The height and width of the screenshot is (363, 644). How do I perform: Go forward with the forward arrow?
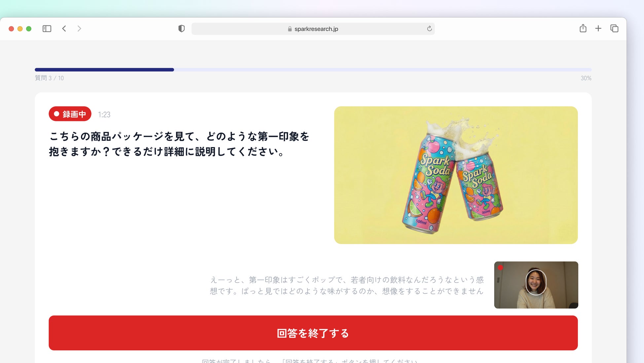pyautogui.click(x=79, y=29)
